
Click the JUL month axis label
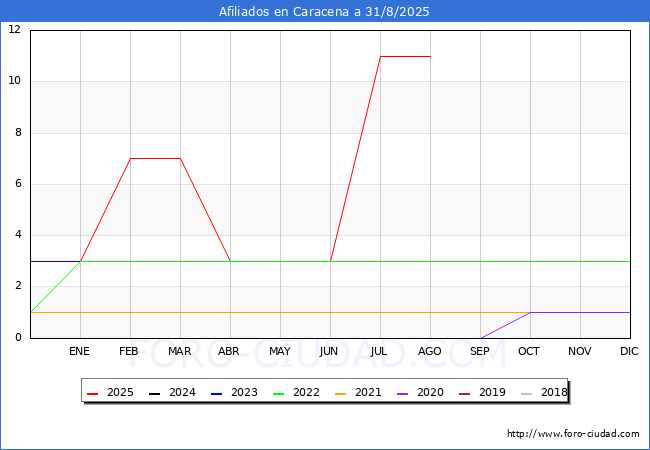point(379,351)
